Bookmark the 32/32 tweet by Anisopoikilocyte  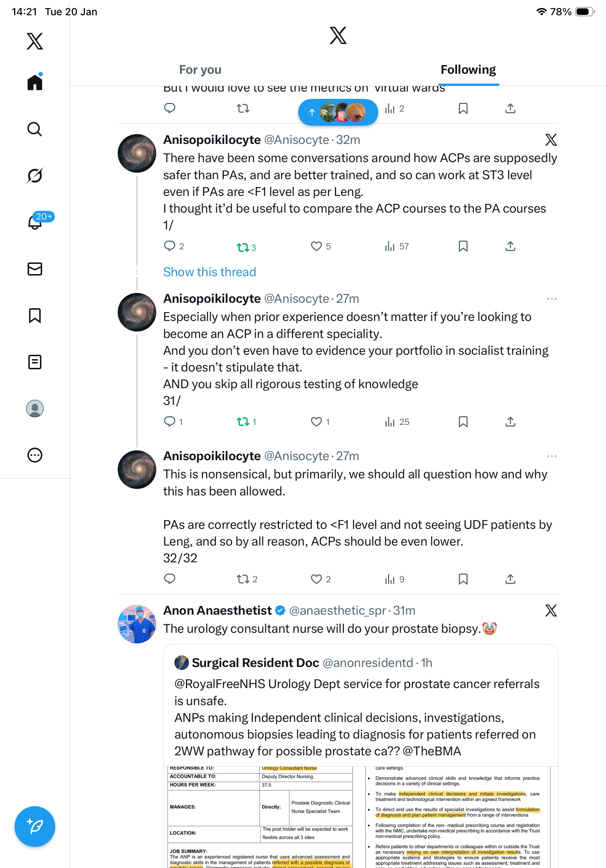click(463, 579)
